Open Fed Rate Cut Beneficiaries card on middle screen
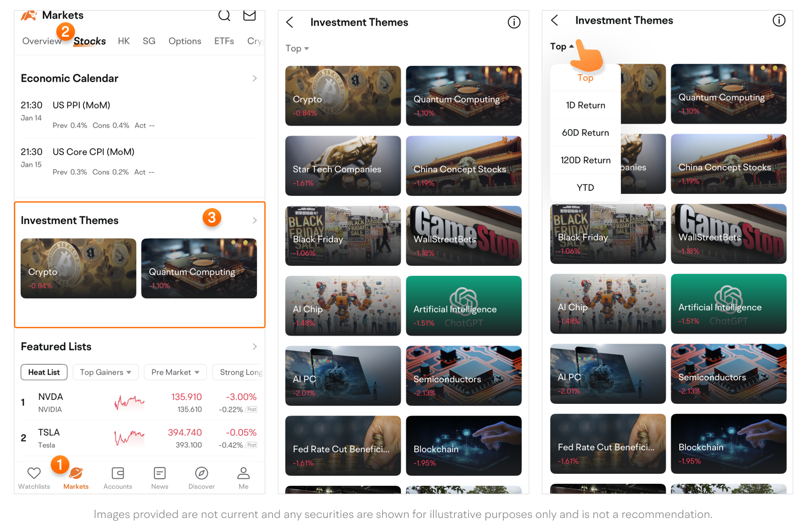Viewport: 807px width, 532px height. [x=343, y=446]
